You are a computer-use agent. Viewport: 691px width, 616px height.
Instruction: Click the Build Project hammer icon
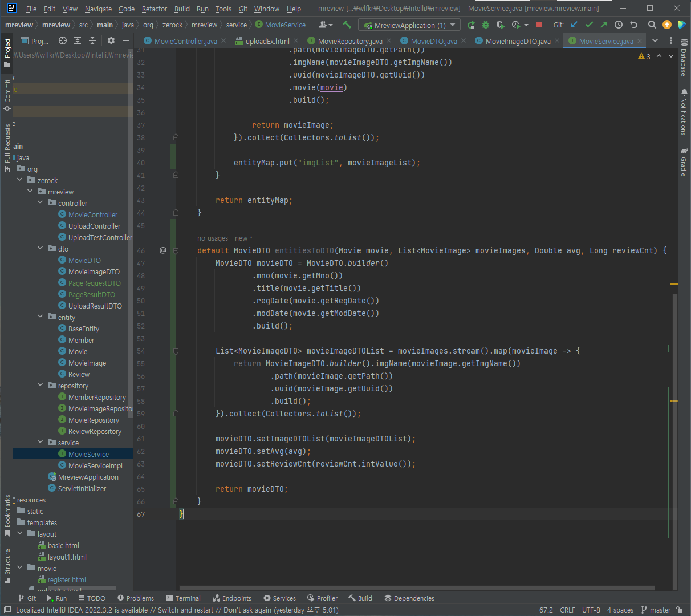(x=347, y=25)
